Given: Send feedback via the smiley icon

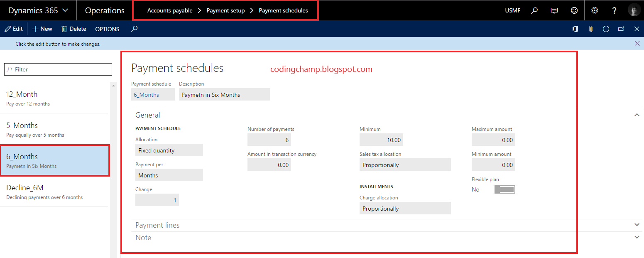Looking at the screenshot, I should click(x=574, y=10).
